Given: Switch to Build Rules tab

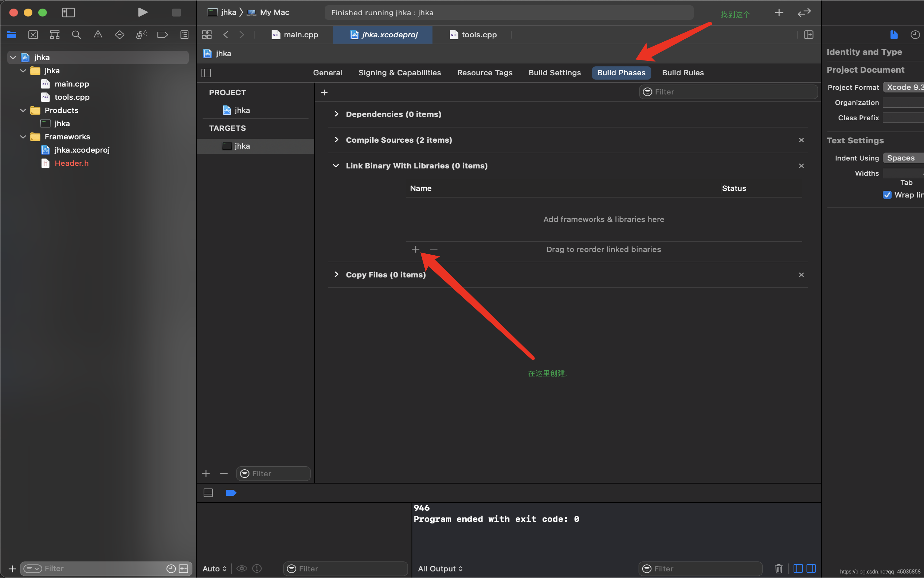Looking at the screenshot, I should pos(683,73).
